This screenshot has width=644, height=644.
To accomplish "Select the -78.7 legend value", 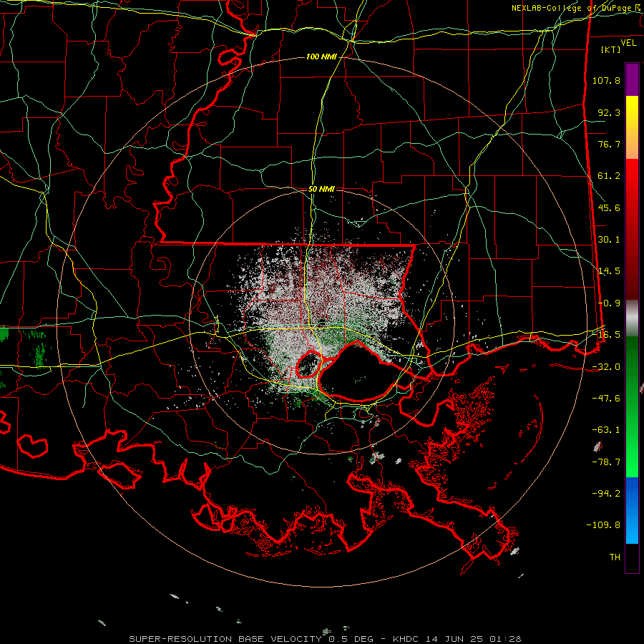I will (606, 462).
